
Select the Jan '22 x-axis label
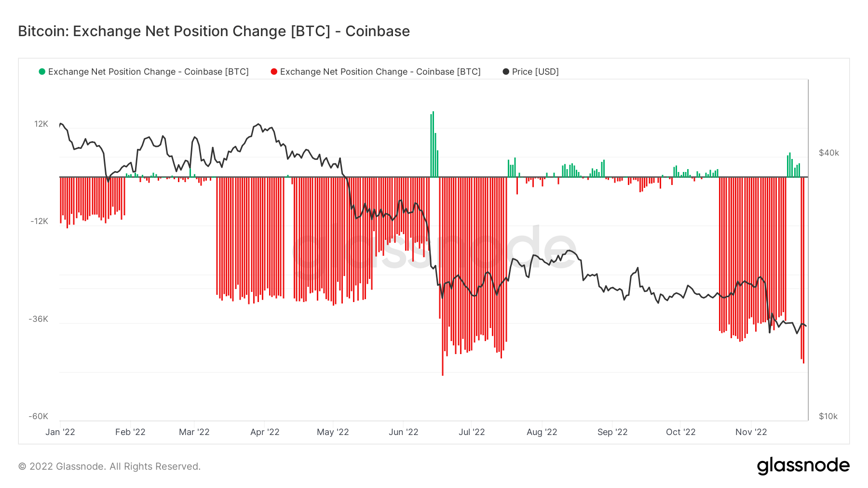60,432
